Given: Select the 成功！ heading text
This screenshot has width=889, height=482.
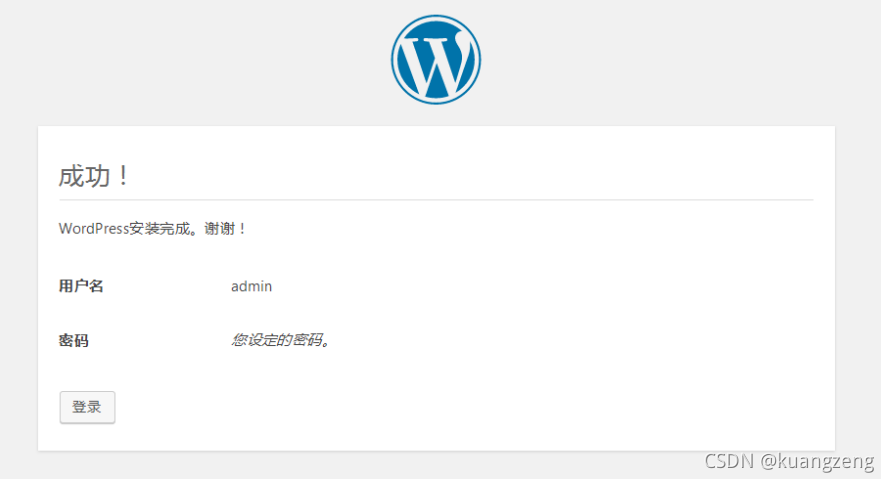Looking at the screenshot, I should pos(94,175).
